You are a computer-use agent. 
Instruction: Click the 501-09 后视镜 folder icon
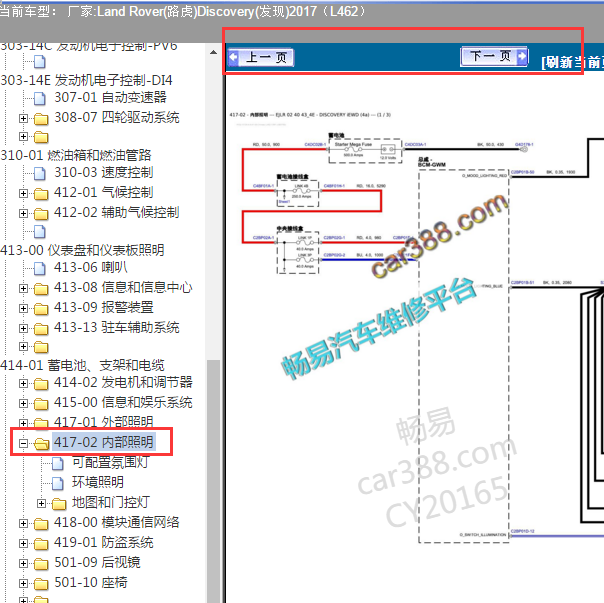(41, 564)
